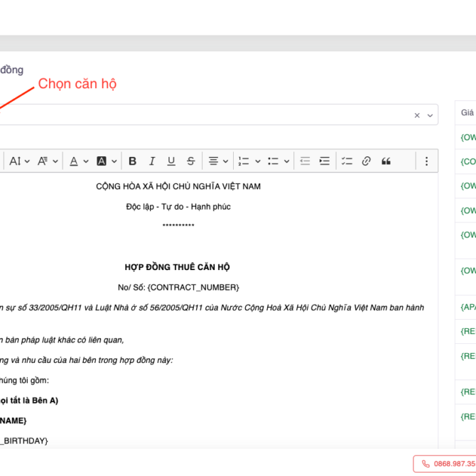Insert a block quote

(x=386, y=161)
